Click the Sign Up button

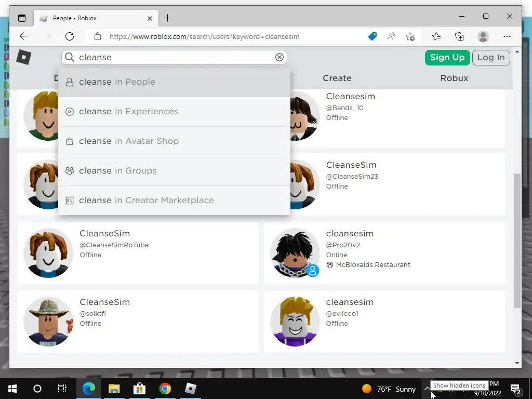pos(447,57)
